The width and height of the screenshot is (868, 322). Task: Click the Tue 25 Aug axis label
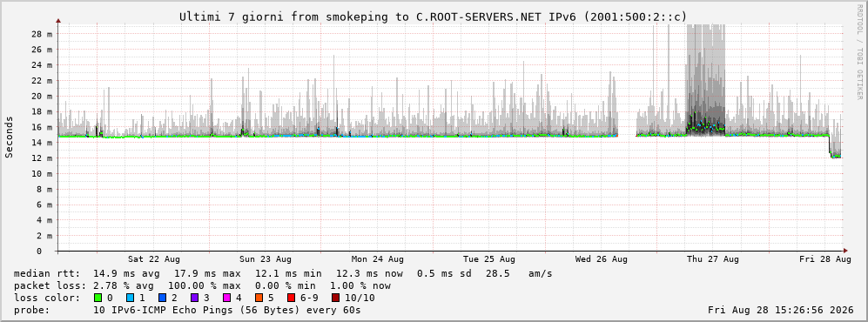tap(489, 259)
